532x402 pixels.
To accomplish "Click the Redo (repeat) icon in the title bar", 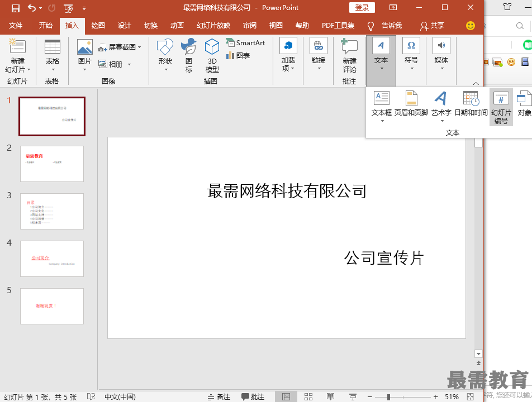I will pyautogui.click(x=52, y=8).
